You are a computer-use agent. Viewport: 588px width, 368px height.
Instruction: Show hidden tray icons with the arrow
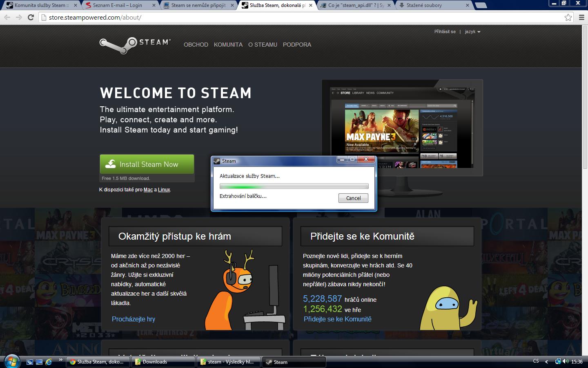(547, 362)
